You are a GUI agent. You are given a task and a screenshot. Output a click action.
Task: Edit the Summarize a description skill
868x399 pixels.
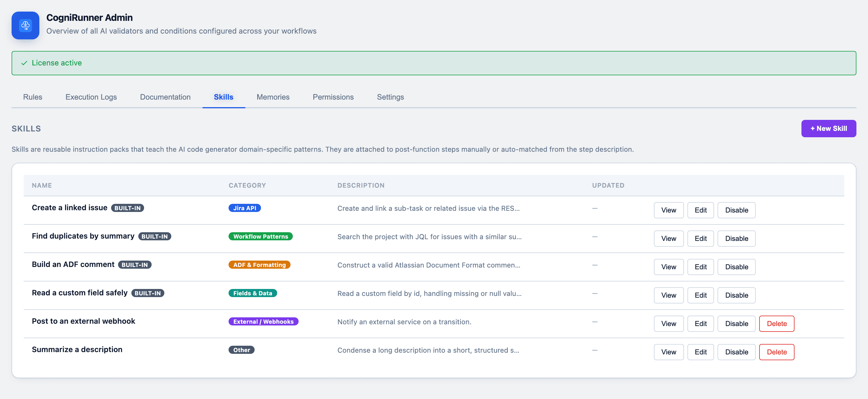(700, 352)
